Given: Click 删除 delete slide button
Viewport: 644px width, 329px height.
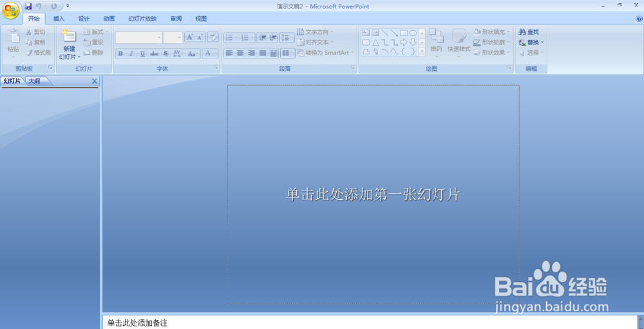Looking at the screenshot, I should coord(93,53).
